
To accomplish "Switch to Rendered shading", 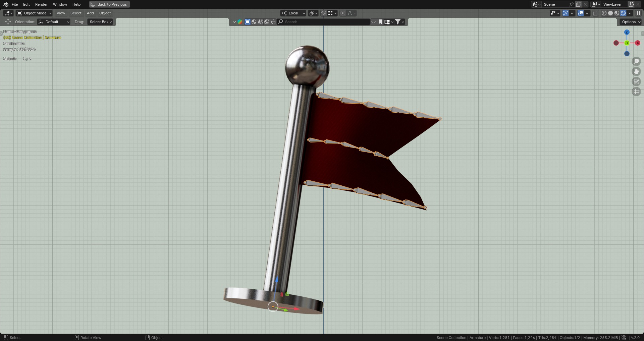I will (623, 13).
